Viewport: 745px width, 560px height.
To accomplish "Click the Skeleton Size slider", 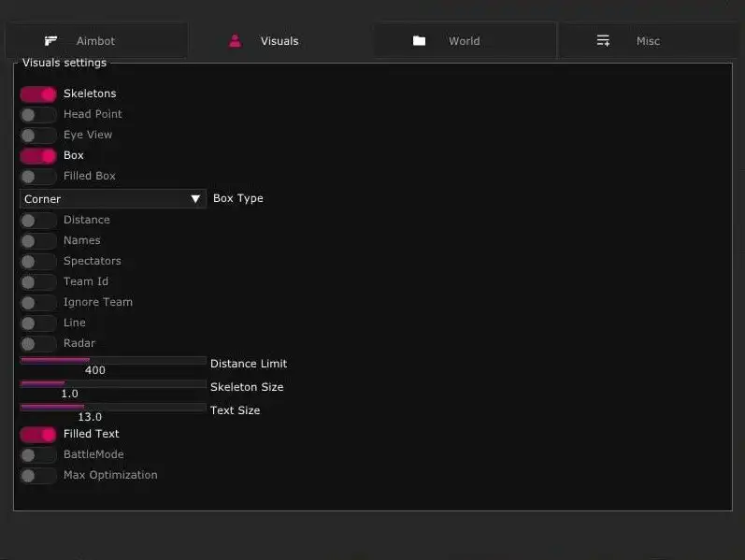I will click(x=112, y=383).
